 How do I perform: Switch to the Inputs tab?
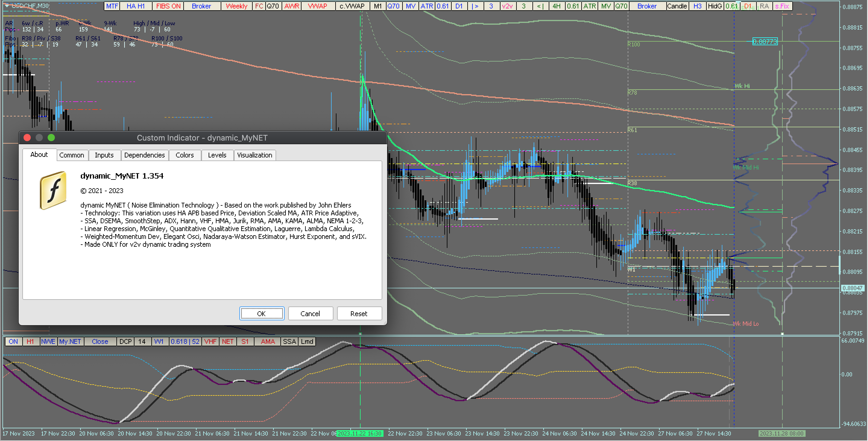click(104, 155)
